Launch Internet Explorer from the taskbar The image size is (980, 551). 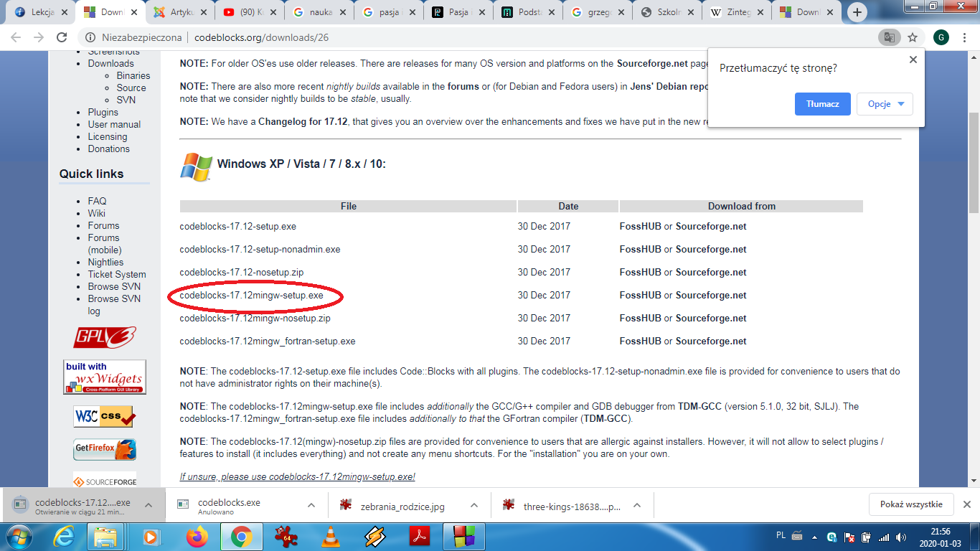pos(63,536)
